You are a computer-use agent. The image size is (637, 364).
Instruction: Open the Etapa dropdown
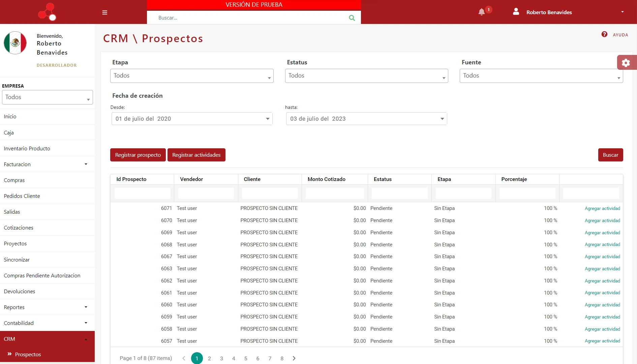[x=192, y=76]
